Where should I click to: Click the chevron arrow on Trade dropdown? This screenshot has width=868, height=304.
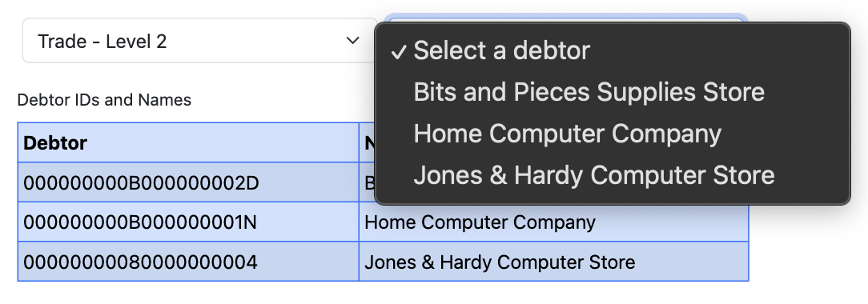click(x=352, y=40)
